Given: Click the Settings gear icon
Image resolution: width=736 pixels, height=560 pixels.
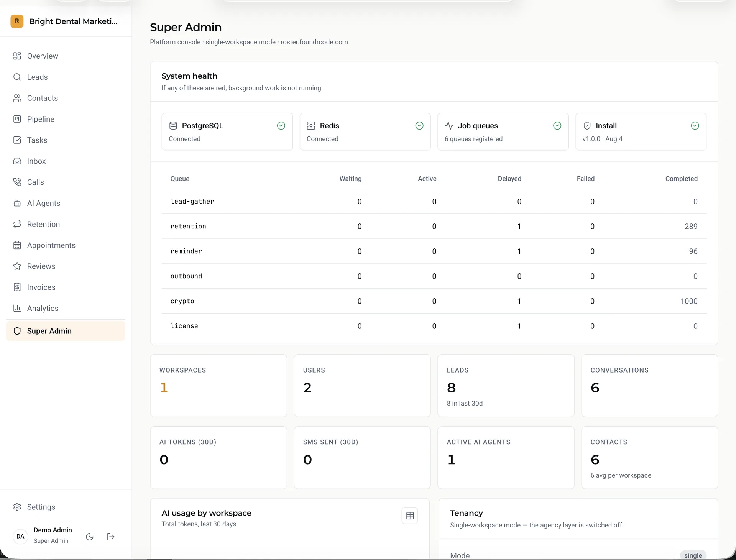Looking at the screenshot, I should pos(17,507).
